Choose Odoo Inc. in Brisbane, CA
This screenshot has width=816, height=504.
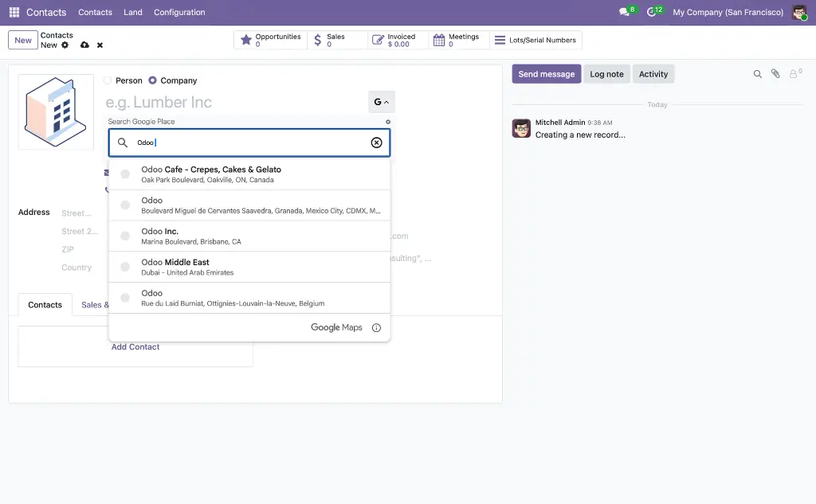point(249,236)
